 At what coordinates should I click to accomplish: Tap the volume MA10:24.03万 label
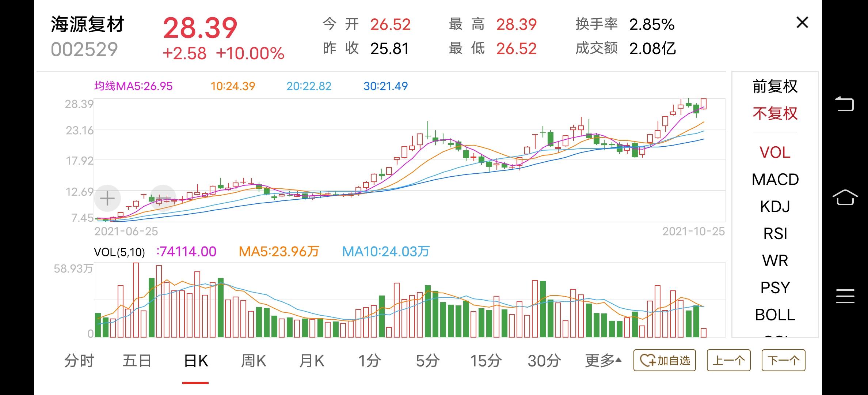tap(386, 252)
